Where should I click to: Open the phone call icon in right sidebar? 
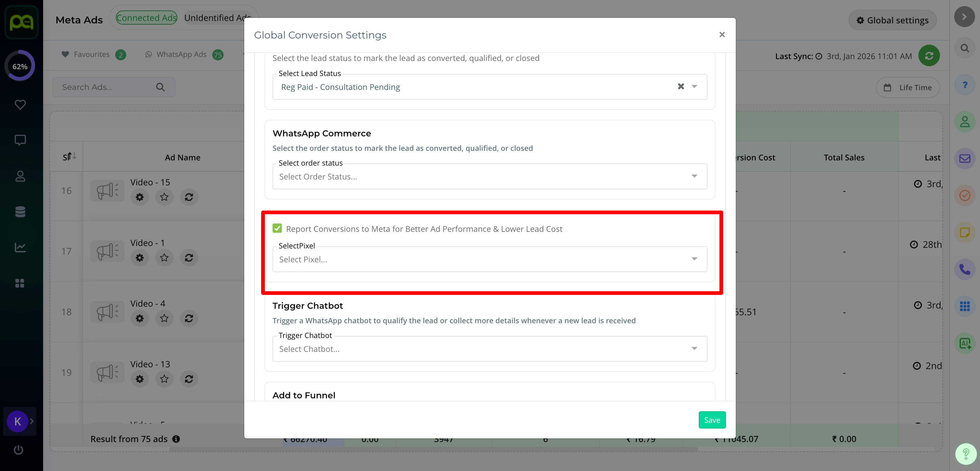pos(964,270)
